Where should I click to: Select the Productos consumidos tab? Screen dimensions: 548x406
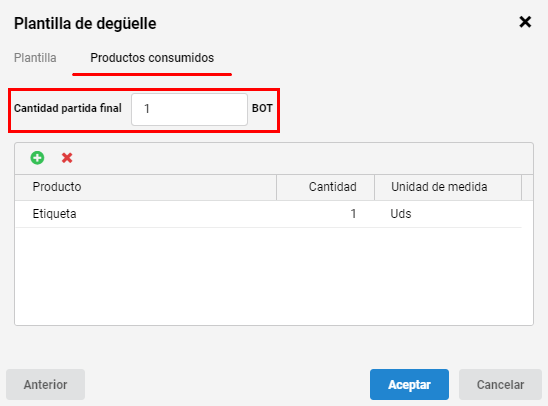coord(152,58)
